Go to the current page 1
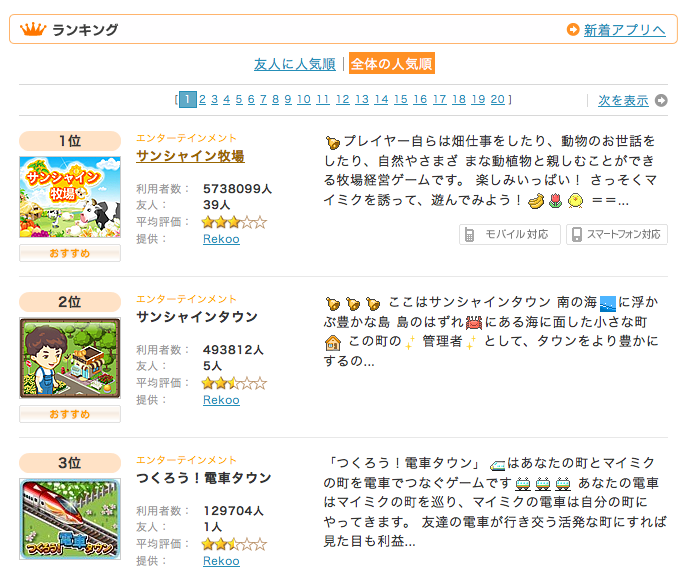 [x=188, y=99]
